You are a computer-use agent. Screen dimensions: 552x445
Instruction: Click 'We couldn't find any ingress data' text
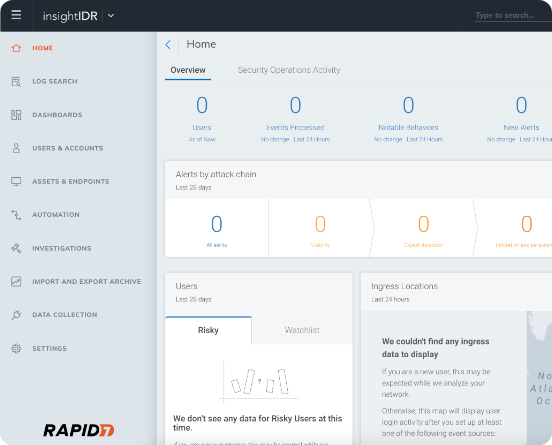[x=435, y=347]
